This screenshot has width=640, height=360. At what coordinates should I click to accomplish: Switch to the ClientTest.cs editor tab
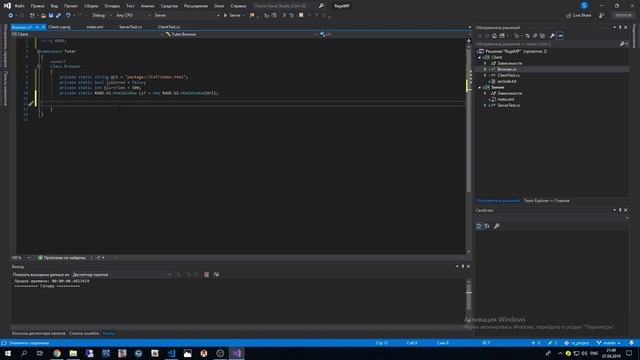point(169,27)
